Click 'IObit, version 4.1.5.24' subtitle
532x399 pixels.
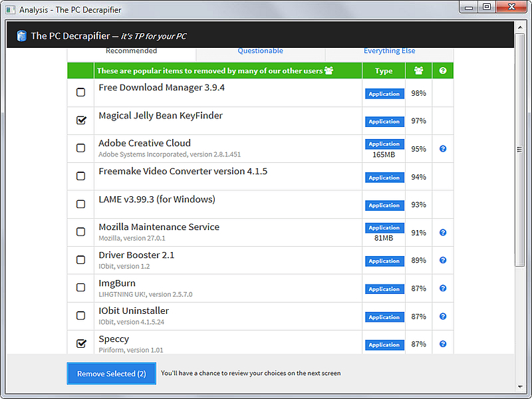131,322
